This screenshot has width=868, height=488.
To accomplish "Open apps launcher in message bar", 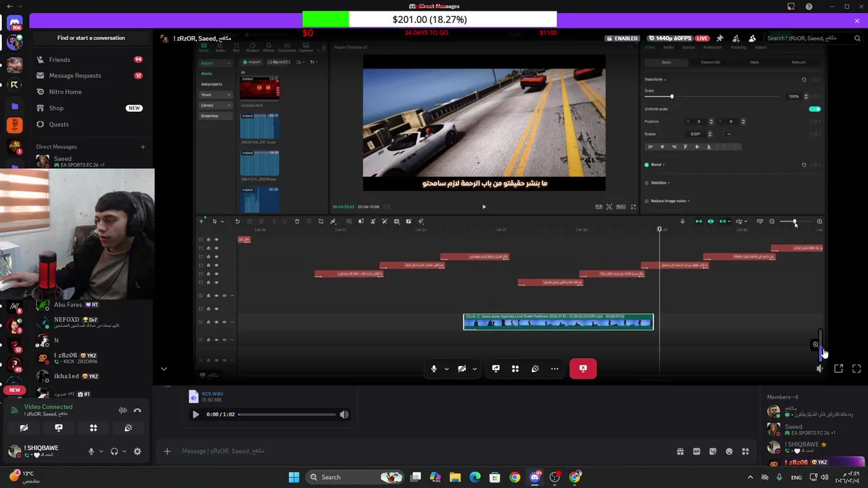I will coord(745,451).
